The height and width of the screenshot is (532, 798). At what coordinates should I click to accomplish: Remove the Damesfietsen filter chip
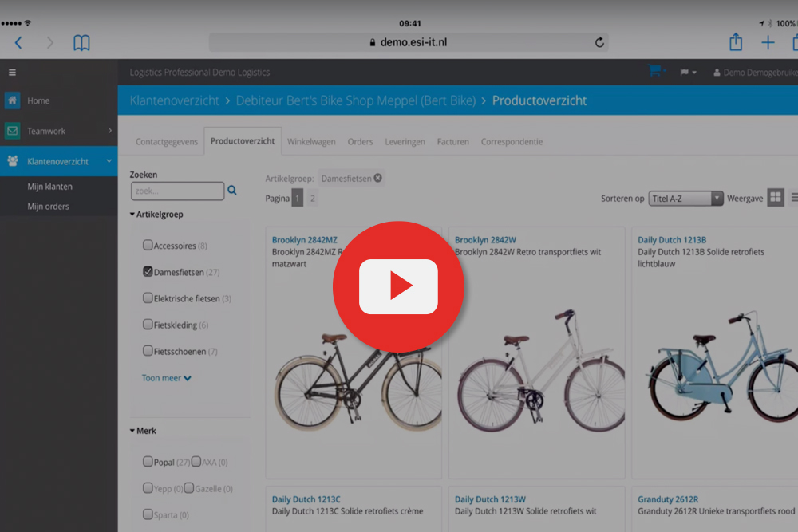point(377,178)
